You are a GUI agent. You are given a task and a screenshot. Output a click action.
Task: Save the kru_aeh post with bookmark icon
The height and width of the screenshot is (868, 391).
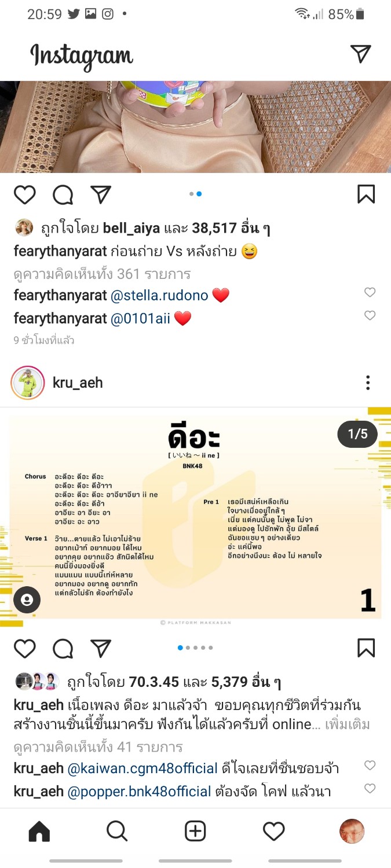[x=366, y=648]
